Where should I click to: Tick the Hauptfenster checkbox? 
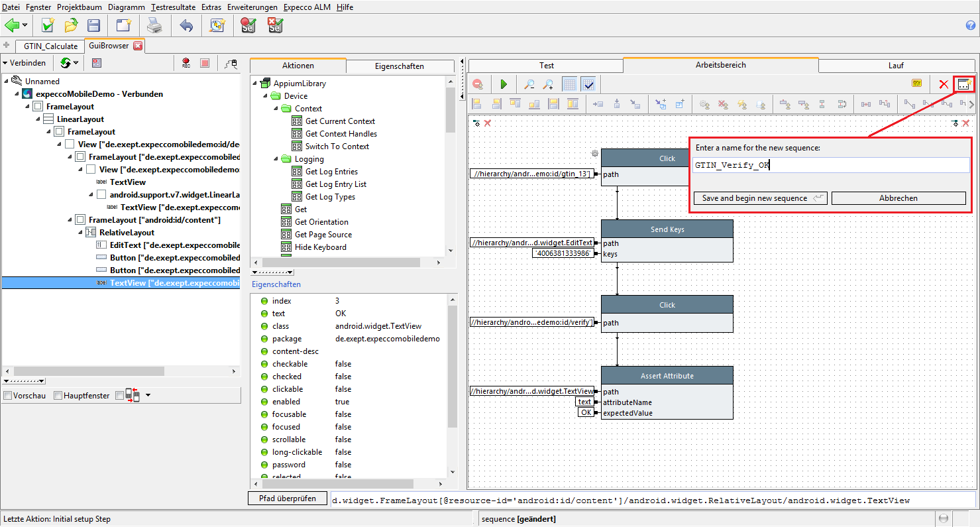58,396
